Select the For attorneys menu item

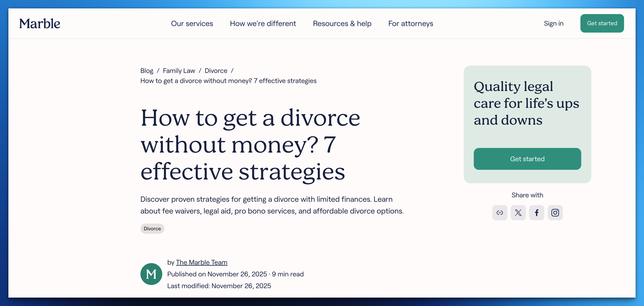coord(411,23)
